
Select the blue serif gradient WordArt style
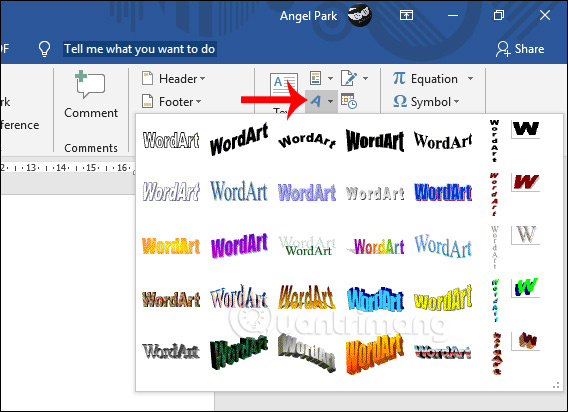(239, 191)
